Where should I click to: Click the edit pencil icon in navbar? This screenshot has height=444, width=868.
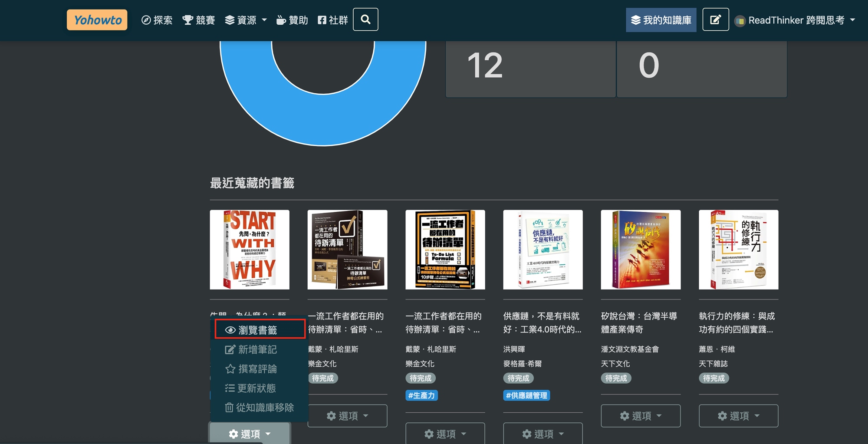tap(715, 20)
